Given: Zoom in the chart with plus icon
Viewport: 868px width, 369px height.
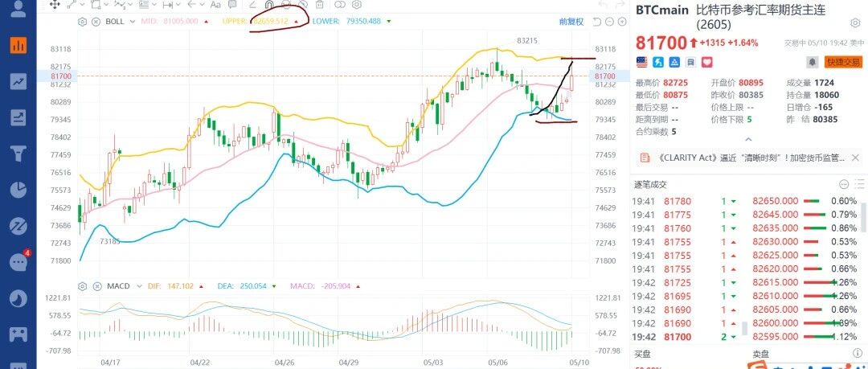Looking at the screenshot, I should click(623, 23).
